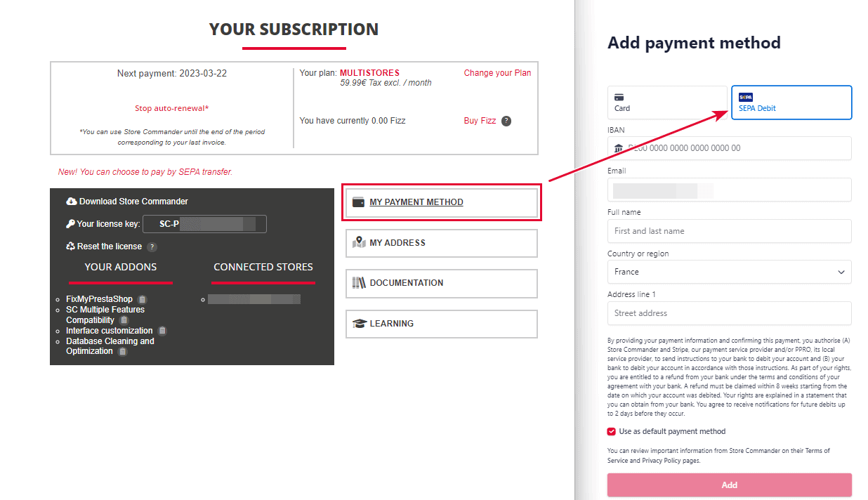Click the clipboard icon next to FixMyPrestaShop
The image size is (868, 500).
tap(143, 300)
